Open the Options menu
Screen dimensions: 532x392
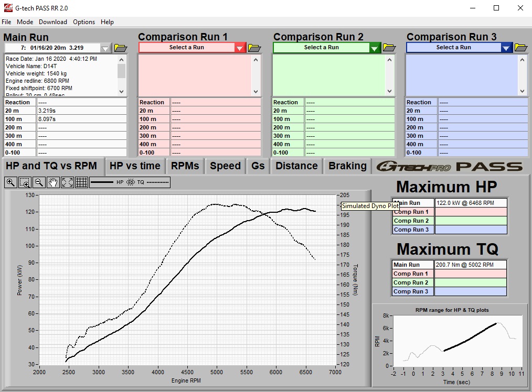tap(84, 22)
